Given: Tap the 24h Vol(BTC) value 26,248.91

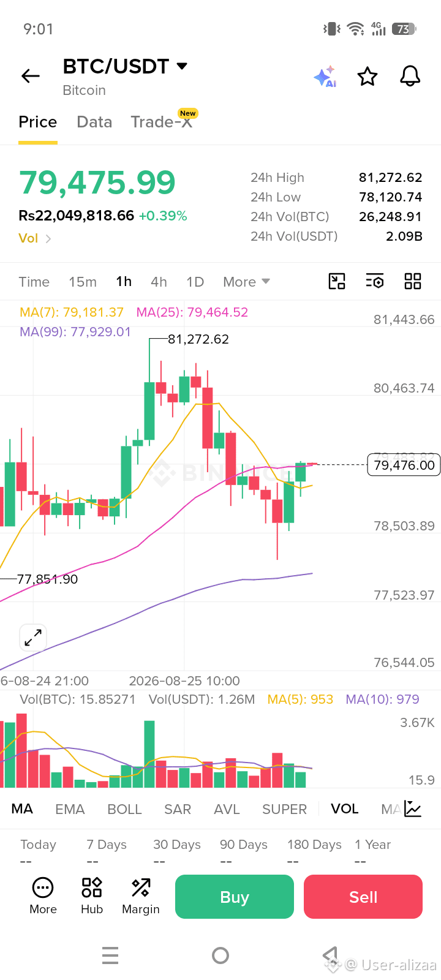Looking at the screenshot, I should 391,217.
